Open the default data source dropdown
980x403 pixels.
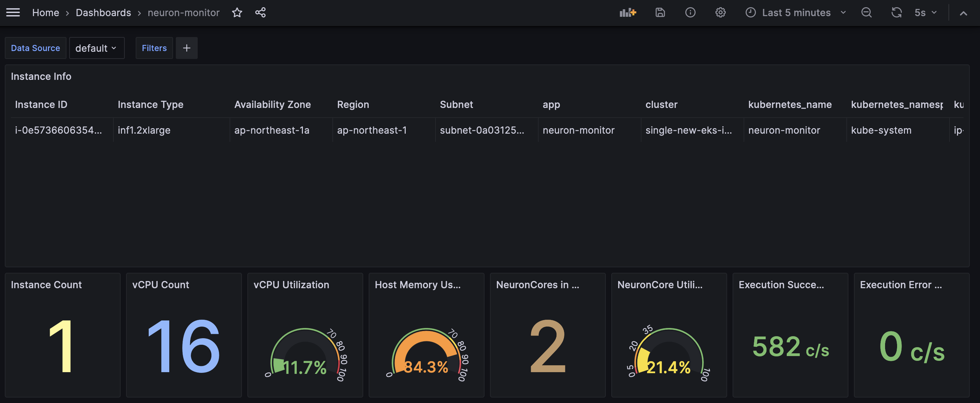(96, 48)
